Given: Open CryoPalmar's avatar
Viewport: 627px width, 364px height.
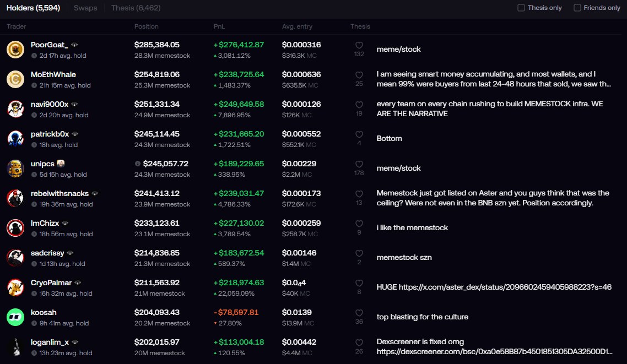Looking at the screenshot, I should (x=15, y=287).
